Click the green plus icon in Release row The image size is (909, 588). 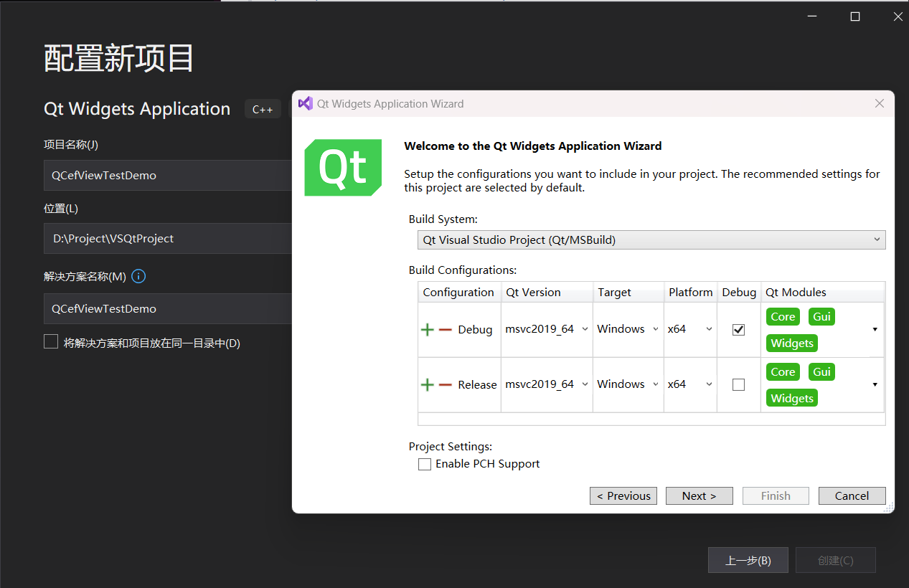(428, 385)
